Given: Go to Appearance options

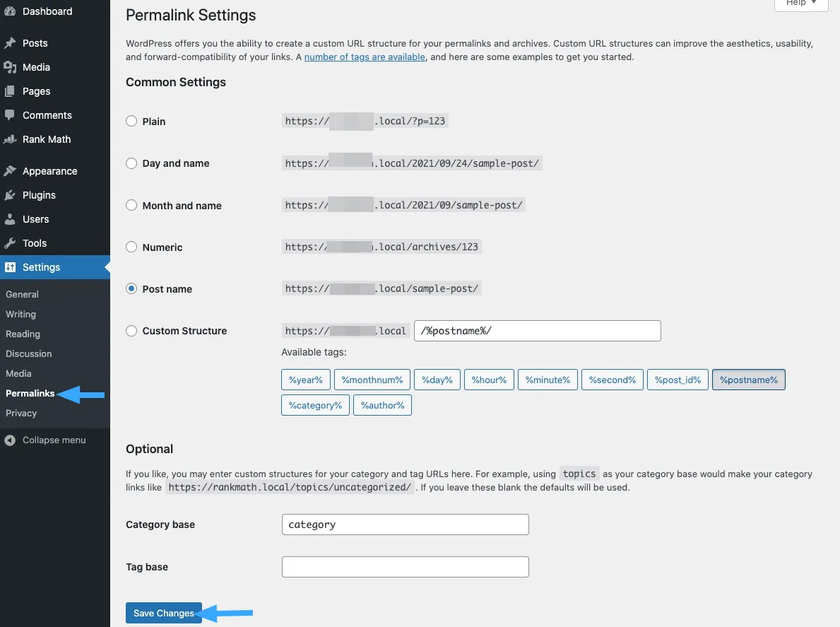Looking at the screenshot, I should [52, 171].
